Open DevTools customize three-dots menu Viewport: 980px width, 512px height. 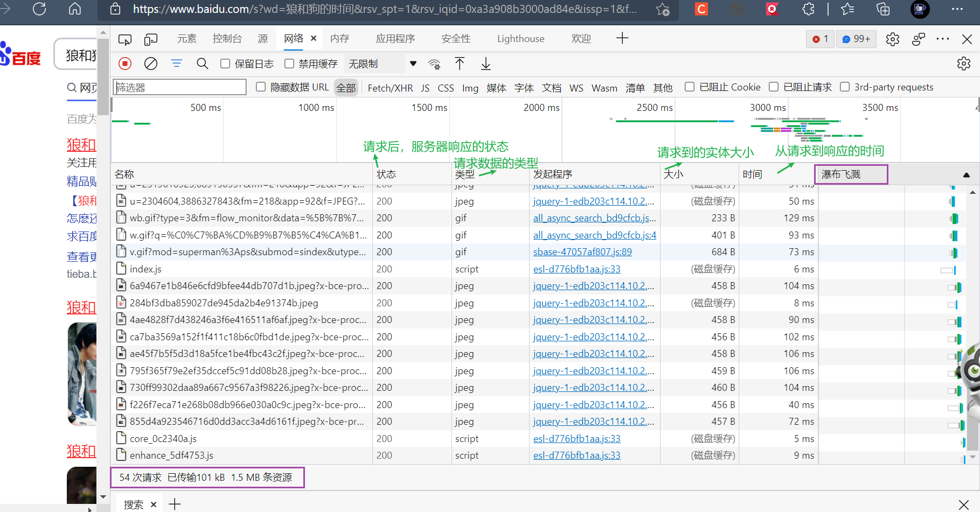(943, 39)
